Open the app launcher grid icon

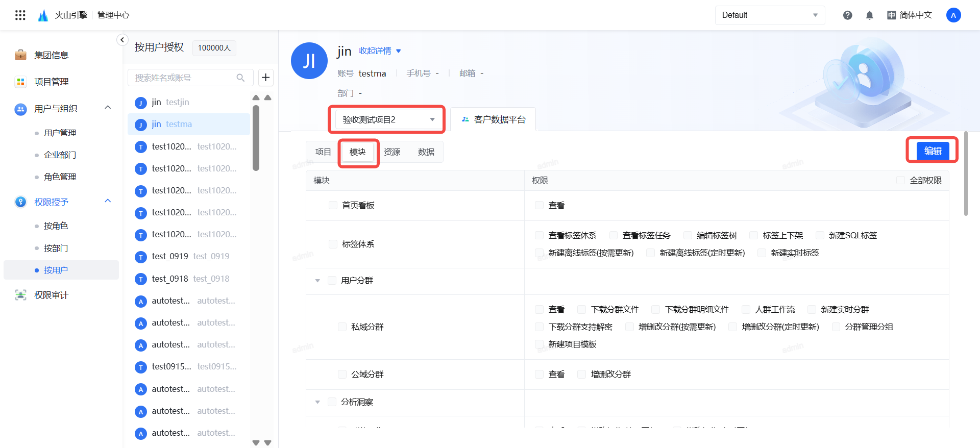pos(20,15)
